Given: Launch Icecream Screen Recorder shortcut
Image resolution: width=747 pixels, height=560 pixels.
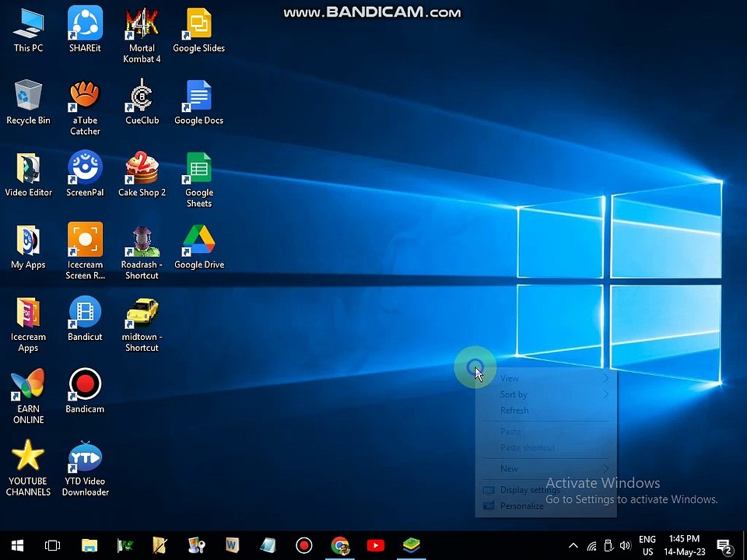Looking at the screenshot, I should 85,251.
